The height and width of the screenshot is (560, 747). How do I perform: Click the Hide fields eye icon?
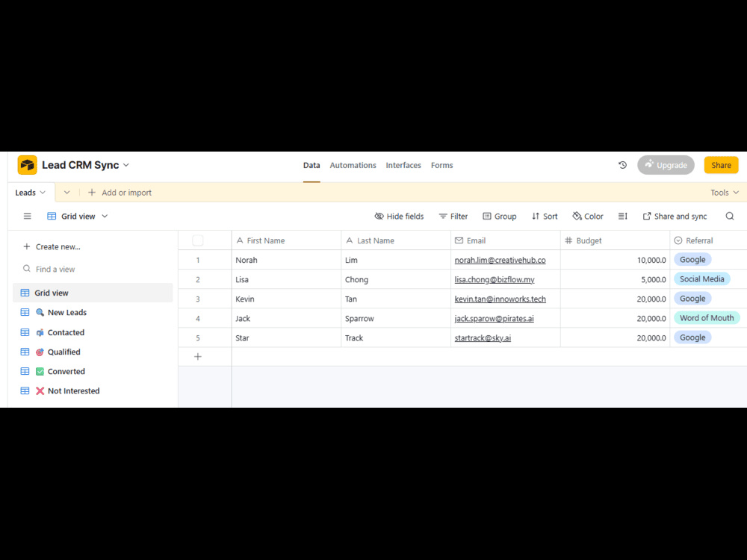point(379,217)
